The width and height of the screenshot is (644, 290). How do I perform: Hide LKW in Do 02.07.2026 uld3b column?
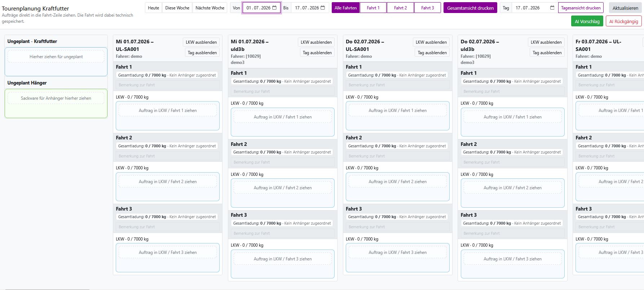pos(546,42)
